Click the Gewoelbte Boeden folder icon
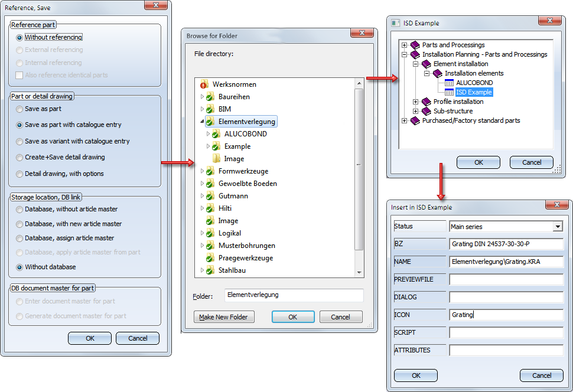This screenshot has width=573, height=392. point(210,184)
